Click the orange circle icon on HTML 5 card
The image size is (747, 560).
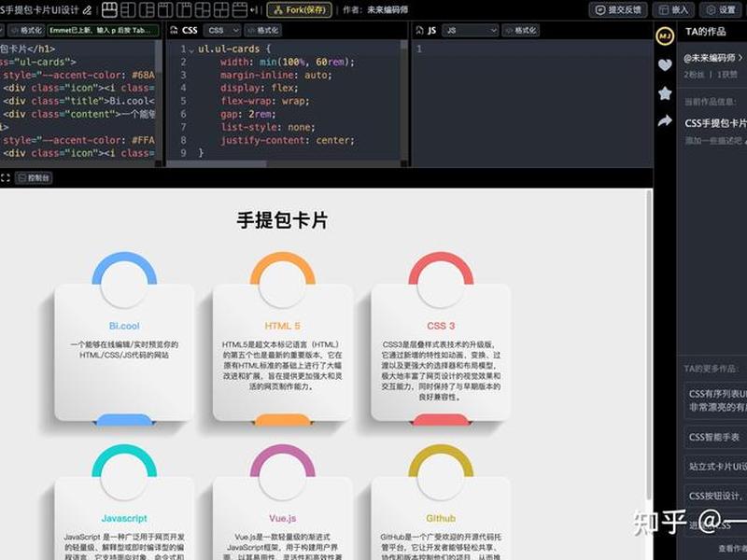point(283,284)
